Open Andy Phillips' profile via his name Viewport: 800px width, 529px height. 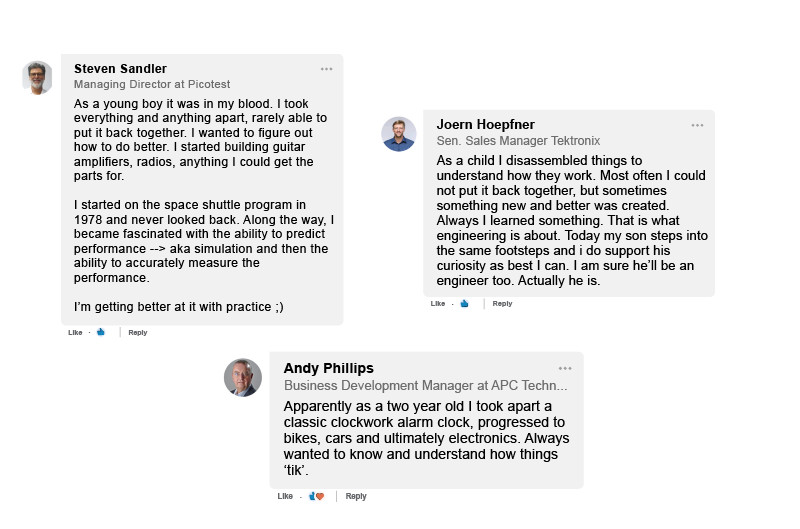pyautogui.click(x=328, y=368)
